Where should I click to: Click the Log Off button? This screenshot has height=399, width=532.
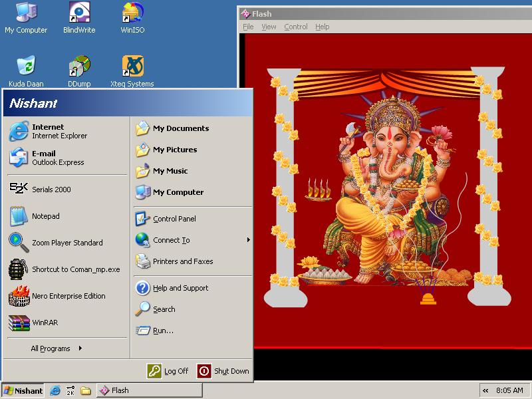(x=168, y=371)
